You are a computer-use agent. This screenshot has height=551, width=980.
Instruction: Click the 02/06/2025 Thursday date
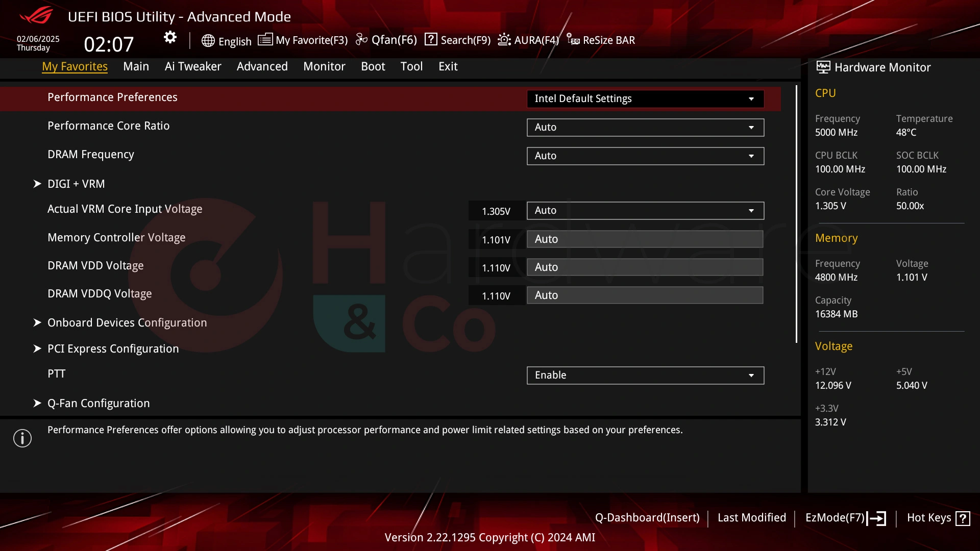[x=38, y=43]
